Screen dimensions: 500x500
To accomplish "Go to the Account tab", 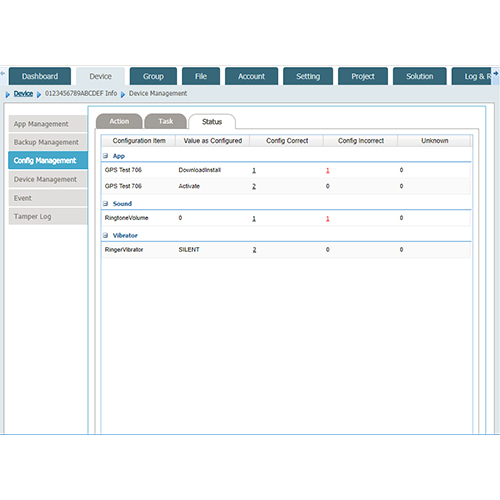I will coord(251,76).
